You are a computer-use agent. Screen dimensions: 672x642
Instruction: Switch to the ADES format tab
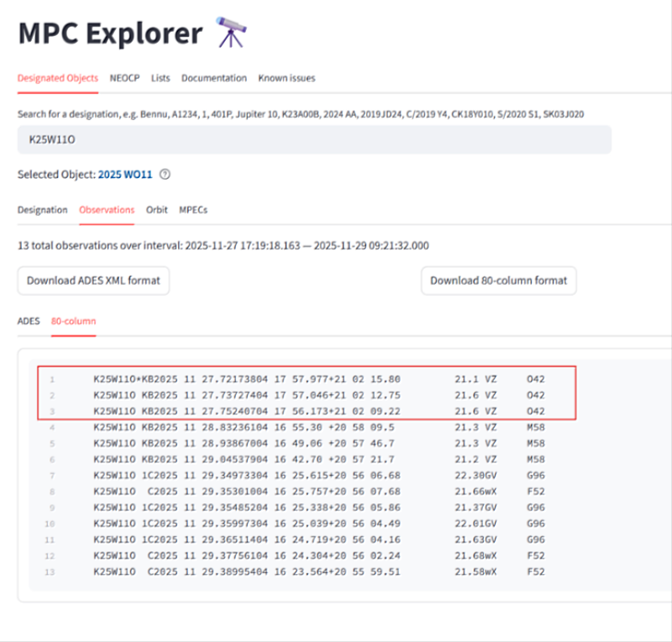click(x=29, y=321)
